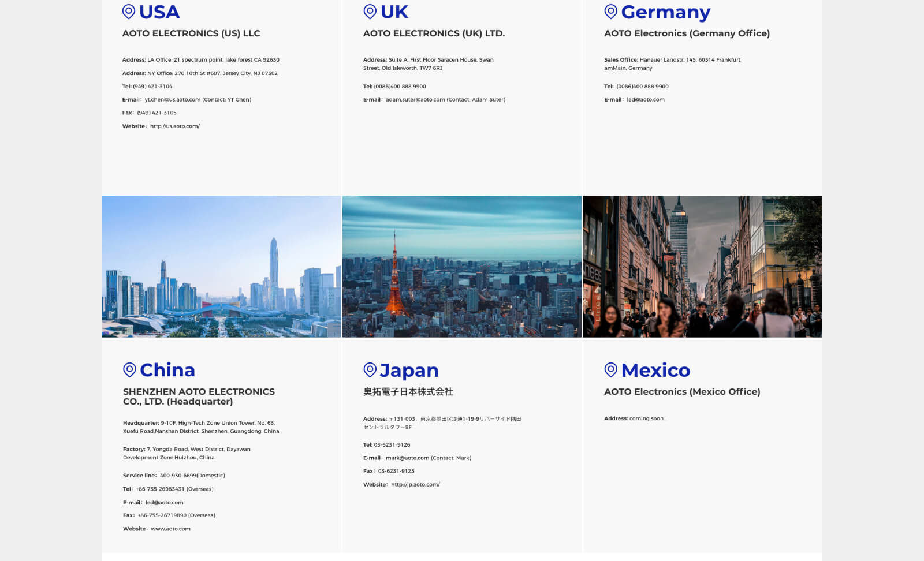Click led@aoto.com under Germany office
This screenshot has height=561, width=924.
point(646,100)
